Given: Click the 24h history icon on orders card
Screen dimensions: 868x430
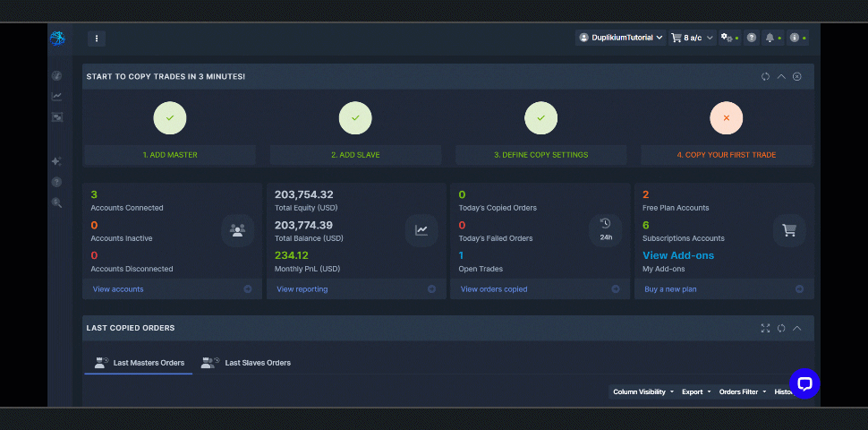Looking at the screenshot, I should coord(605,229).
